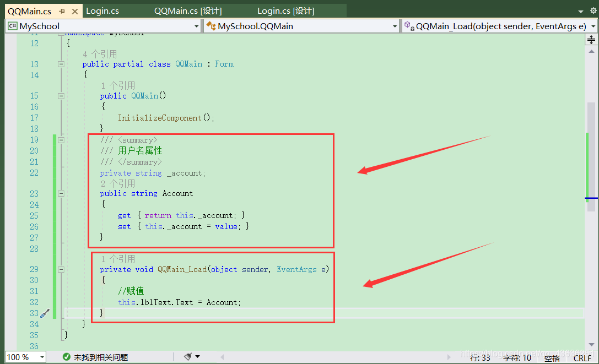Image resolution: width=599 pixels, height=364 pixels.
Task: Click the 1 个引用 CodeLens above constructor QQMain()
Action: pyautogui.click(x=118, y=85)
